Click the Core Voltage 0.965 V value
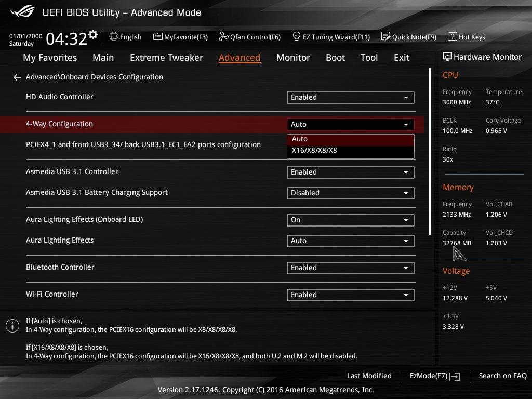This screenshot has height=399, width=532. click(496, 130)
